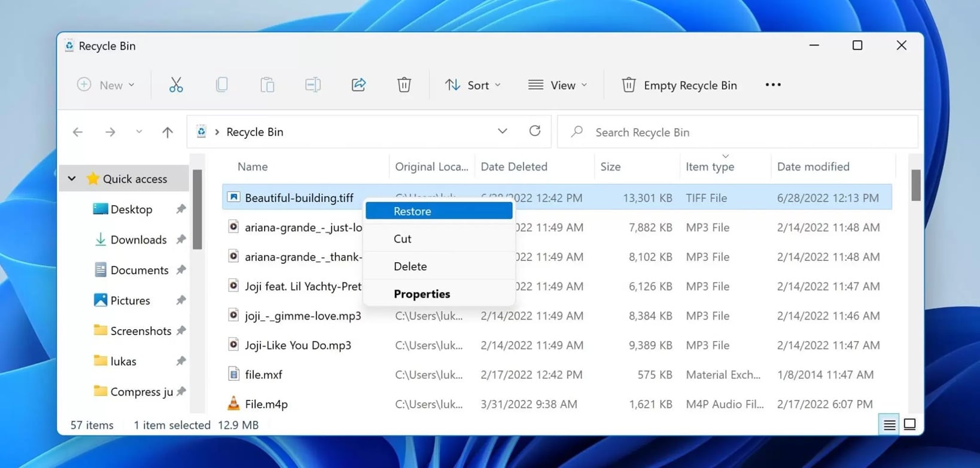Image resolution: width=980 pixels, height=468 pixels.
Task: Click the File.m4p VLC cone icon
Action: click(x=233, y=403)
